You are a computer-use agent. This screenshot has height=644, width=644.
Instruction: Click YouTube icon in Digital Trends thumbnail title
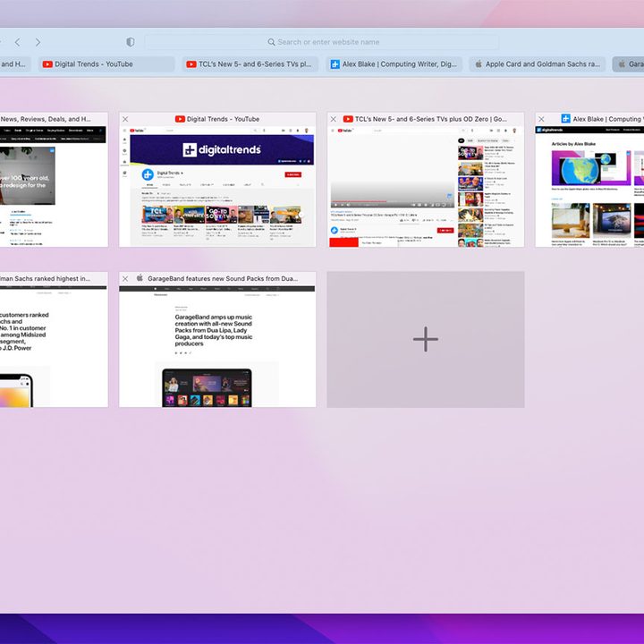tap(180, 119)
